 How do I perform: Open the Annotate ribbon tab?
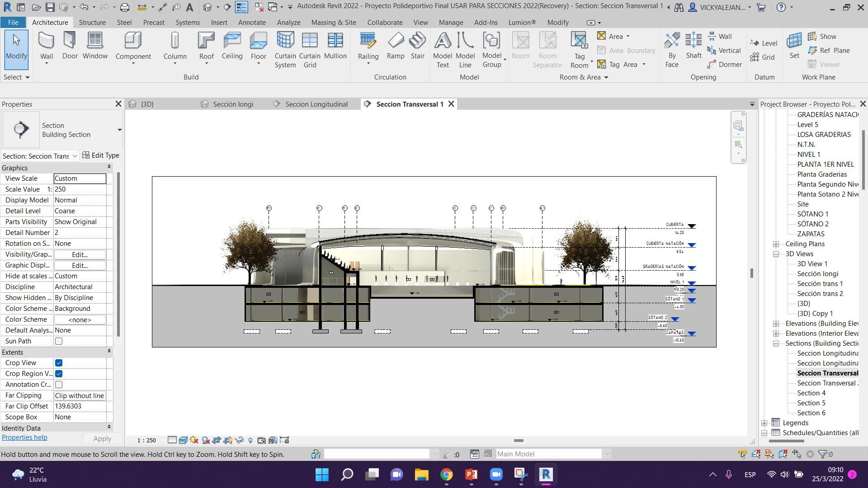(x=252, y=22)
